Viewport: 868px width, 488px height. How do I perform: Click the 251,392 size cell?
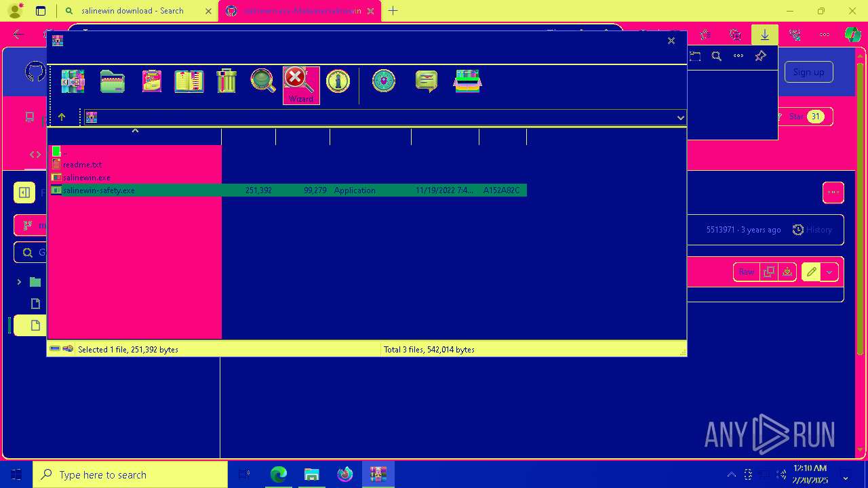click(258, 190)
